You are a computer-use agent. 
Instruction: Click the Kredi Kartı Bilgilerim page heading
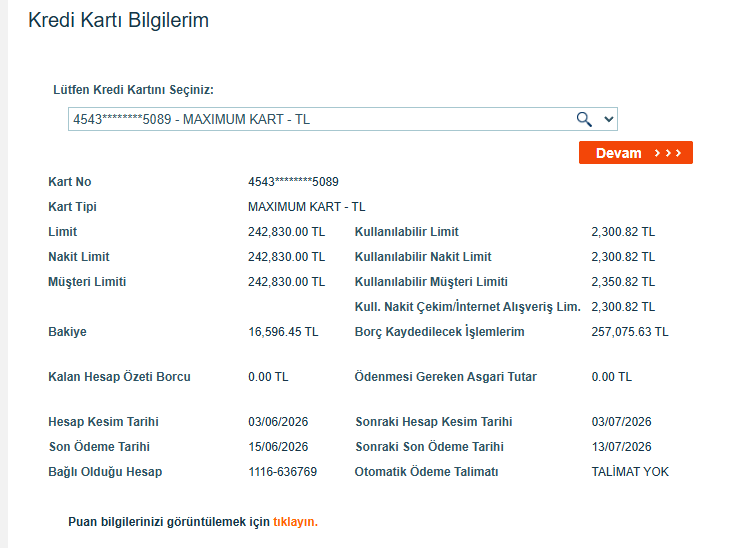pyautogui.click(x=118, y=20)
